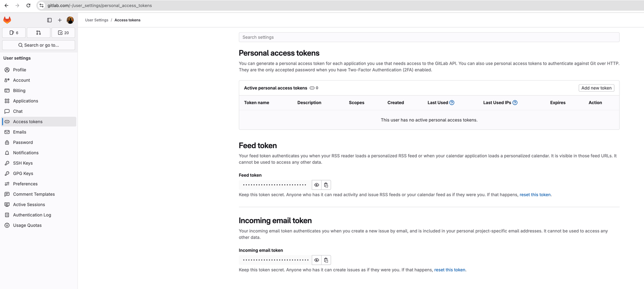Click User Settings breadcrumb link
Image resolution: width=644 pixels, height=289 pixels.
(x=96, y=20)
